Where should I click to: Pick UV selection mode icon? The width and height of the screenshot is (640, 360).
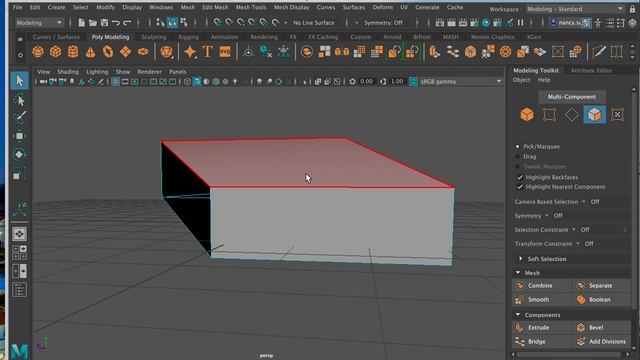[x=617, y=115]
